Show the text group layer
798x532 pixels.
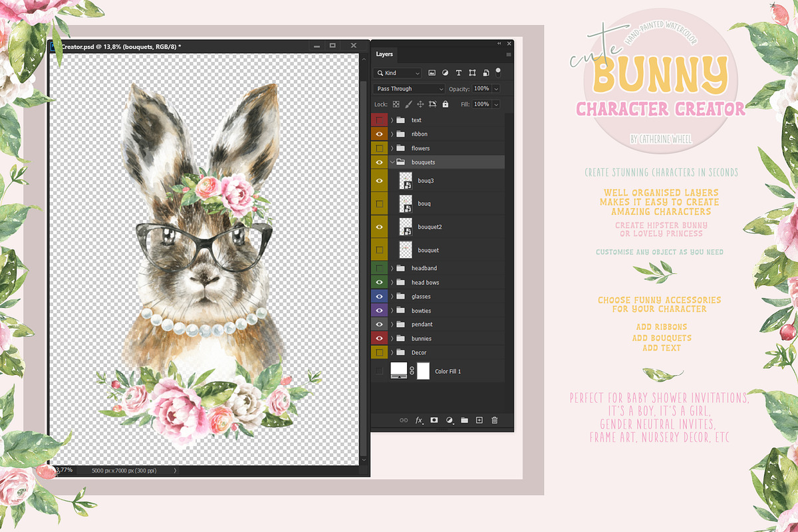click(380, 120)
